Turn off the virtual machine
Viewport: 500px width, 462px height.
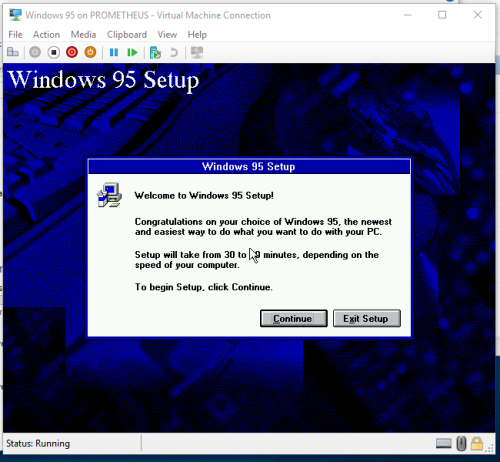pyautogui.click(x=53, y=52)
